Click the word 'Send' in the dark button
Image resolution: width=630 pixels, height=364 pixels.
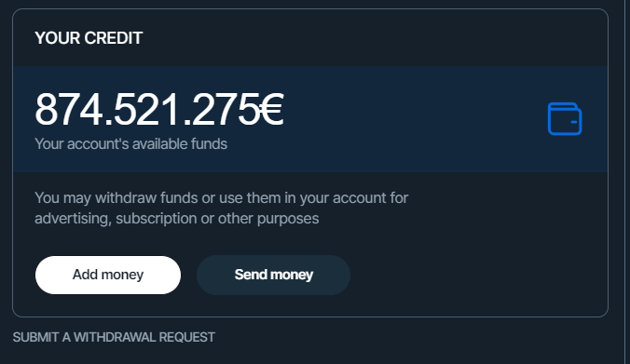point(251,275)
